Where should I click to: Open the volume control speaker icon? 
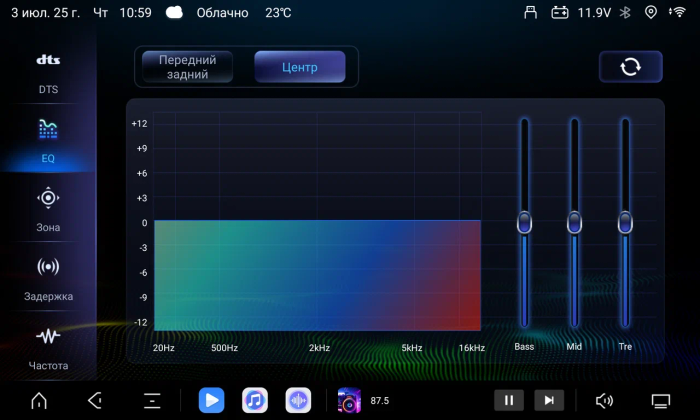[604, 401]
